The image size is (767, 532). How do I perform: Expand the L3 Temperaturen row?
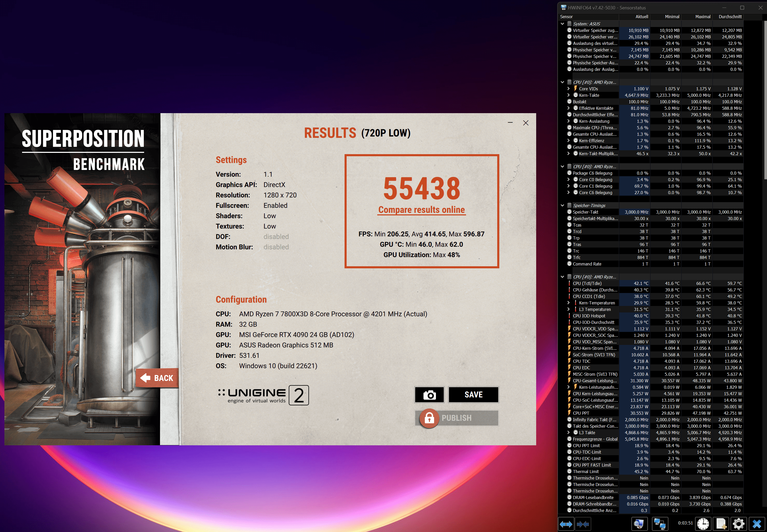pos(569,309)
